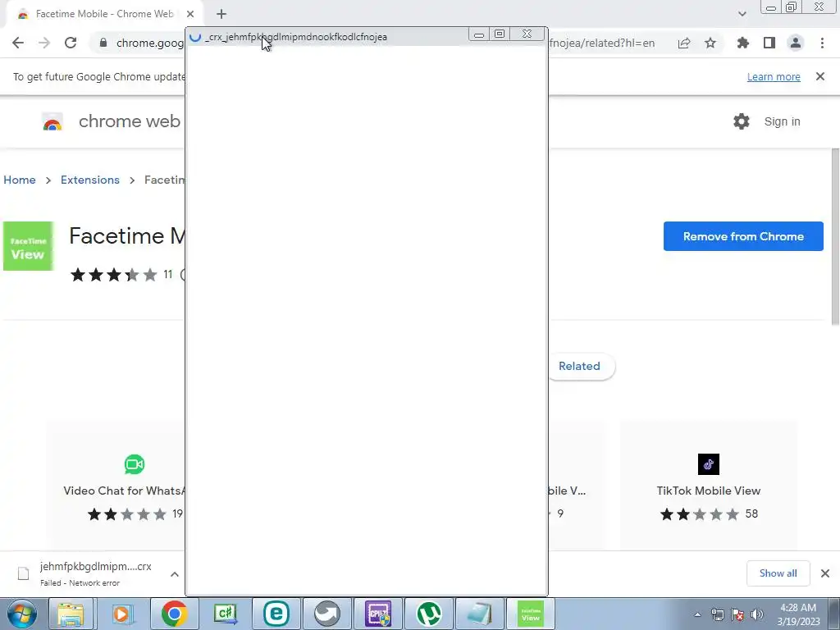This screenshot has width=840, height=630.
Task: Toggle Chrome's side panel icon
Action: 769,43
